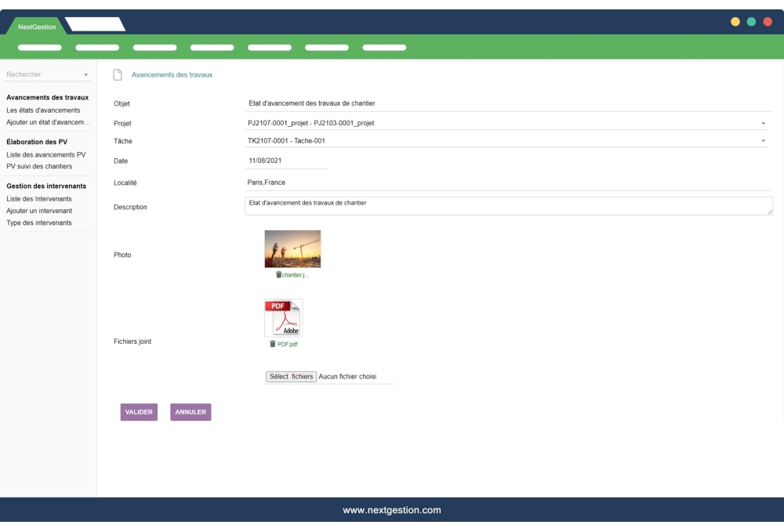784x532 pixels.
Task: Delete the chantier photo using trash icon
Action: [x=278, y=275]
